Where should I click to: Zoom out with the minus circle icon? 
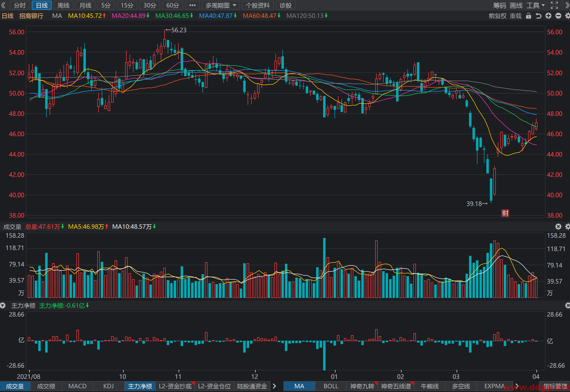point(558,16)
